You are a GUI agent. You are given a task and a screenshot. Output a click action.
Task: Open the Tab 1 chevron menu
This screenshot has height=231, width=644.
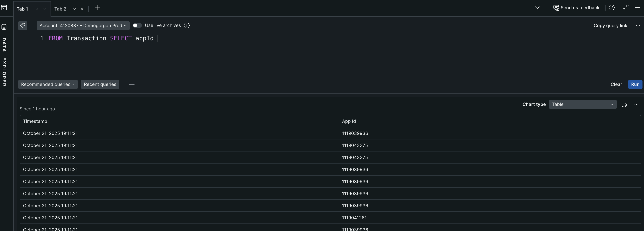click(37, 9)
